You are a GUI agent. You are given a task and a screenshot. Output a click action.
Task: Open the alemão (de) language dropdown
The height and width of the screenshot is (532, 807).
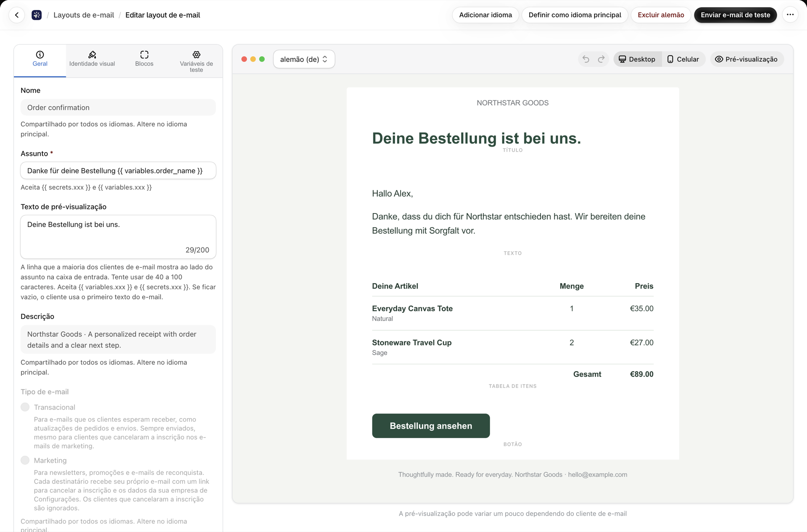pyautogui.click(x=304, y=59)
